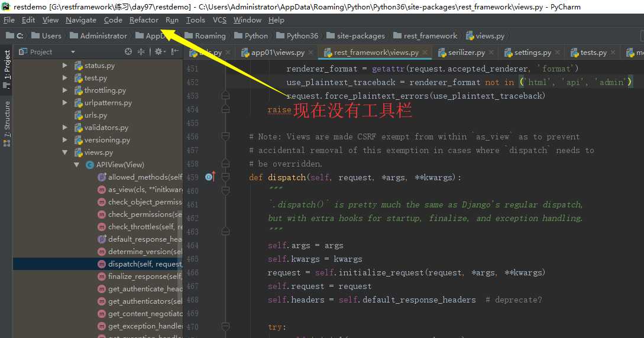This screenshot has height=338, width=644.
Task: Click the C: drive breadcrumb
Action: 15,36
